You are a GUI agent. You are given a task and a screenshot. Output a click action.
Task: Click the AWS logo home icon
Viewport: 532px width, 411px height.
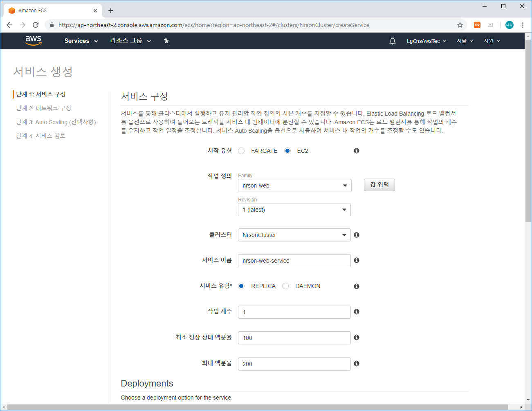point(34,40)
